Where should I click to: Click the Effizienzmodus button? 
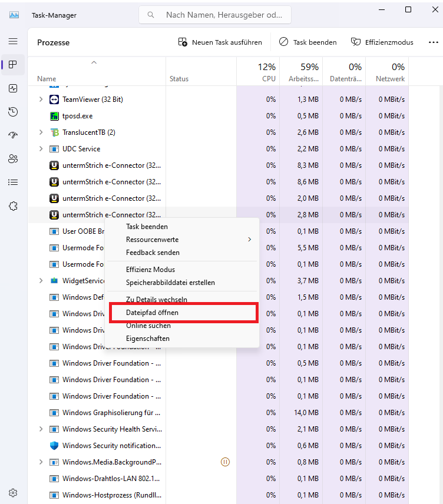382,42
